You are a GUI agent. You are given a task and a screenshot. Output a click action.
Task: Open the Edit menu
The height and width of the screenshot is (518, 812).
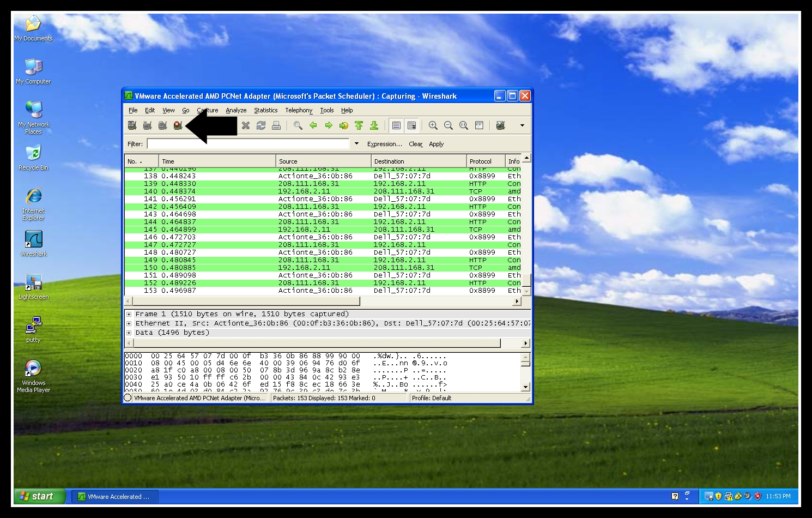click(x=150, y=110)
